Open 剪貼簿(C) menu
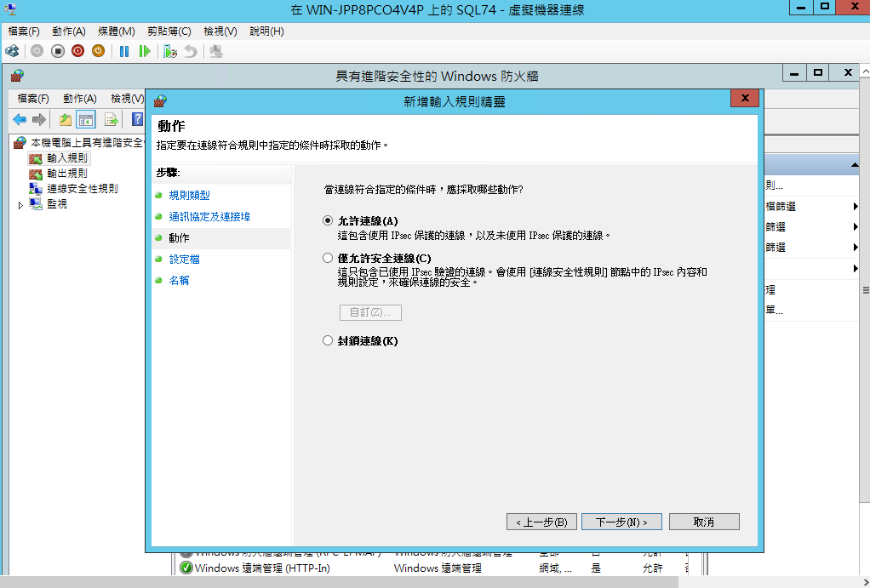Image resolution: width=870 pixels, height=588 pixels. pos(169,31)
